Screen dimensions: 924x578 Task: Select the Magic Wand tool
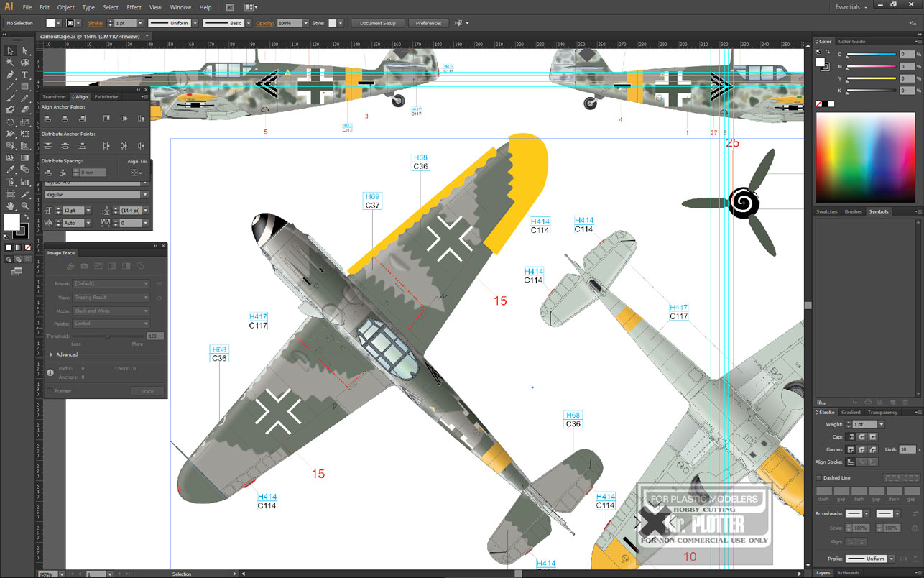pos(11,63)
